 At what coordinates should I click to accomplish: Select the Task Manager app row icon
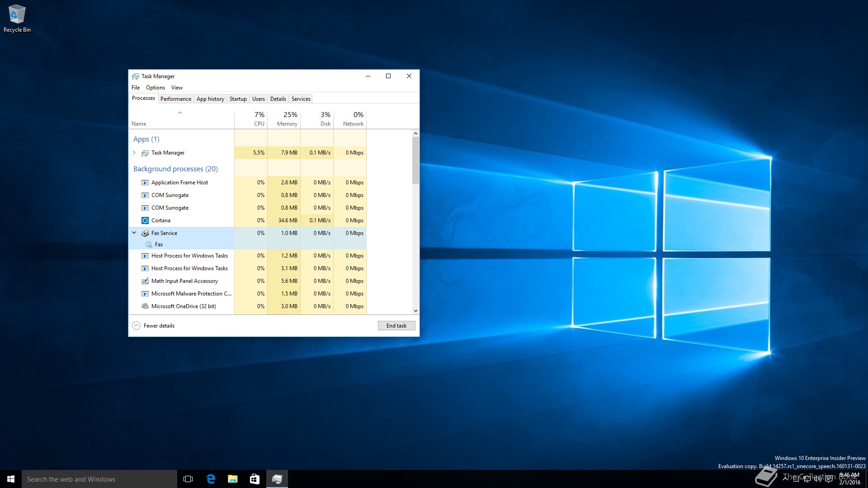tap(145, 153)
